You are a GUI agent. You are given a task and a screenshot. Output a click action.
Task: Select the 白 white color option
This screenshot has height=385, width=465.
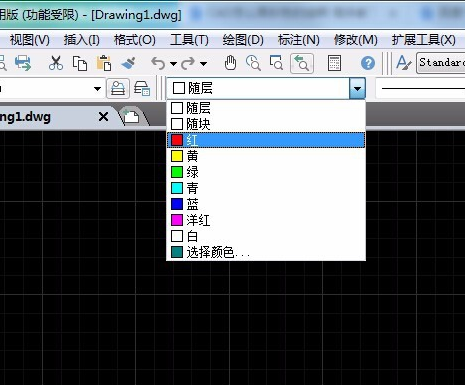[x=266, y=236]
